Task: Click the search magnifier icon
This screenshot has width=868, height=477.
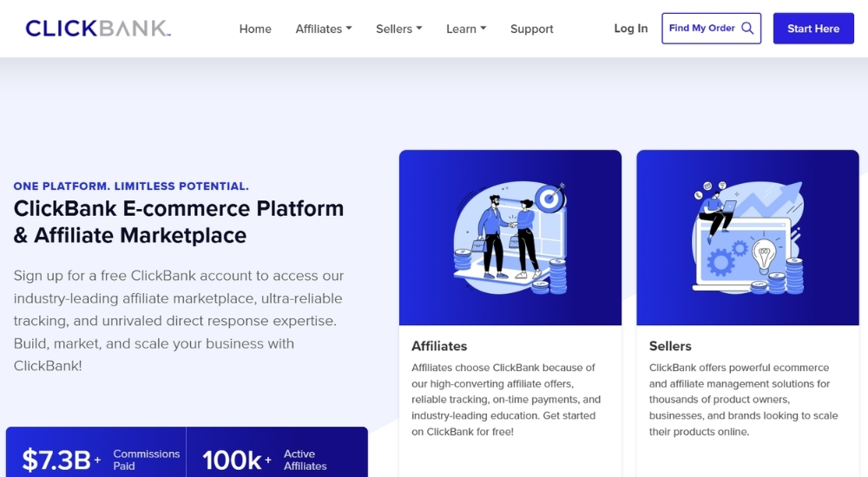Action: point(747,29)
